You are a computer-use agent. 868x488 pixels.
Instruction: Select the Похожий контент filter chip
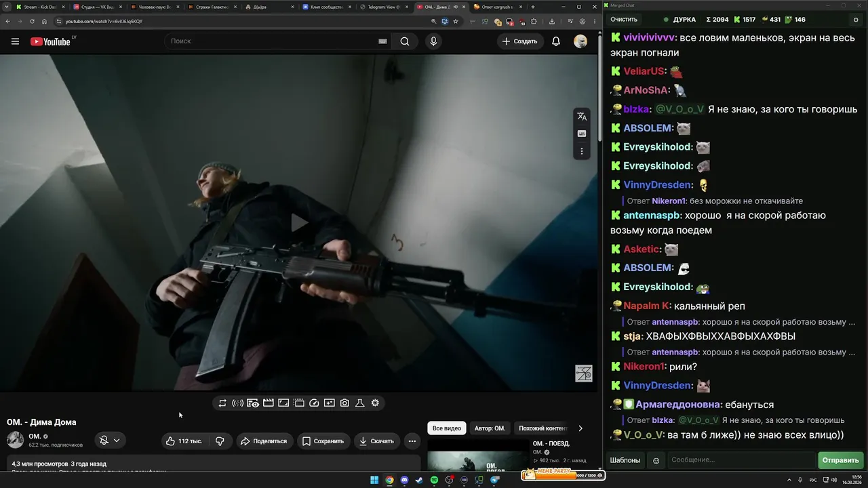[x=542, y=428]
